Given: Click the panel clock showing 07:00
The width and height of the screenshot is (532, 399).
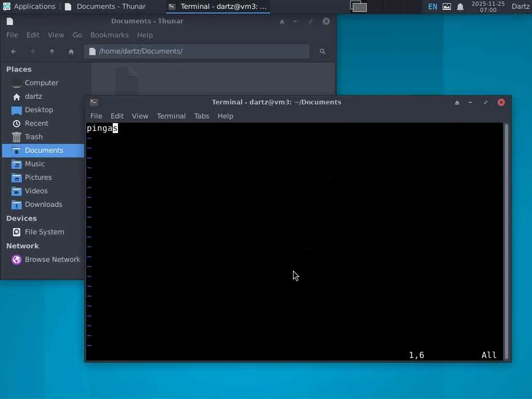Looking at the screenshot, I should click(x=488, y=6).
